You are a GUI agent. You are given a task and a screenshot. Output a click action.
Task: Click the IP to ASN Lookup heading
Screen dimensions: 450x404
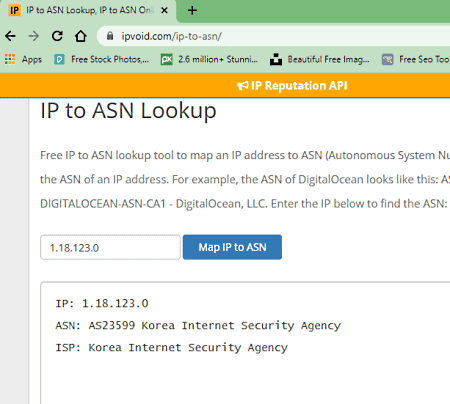[x=128, y=111]
